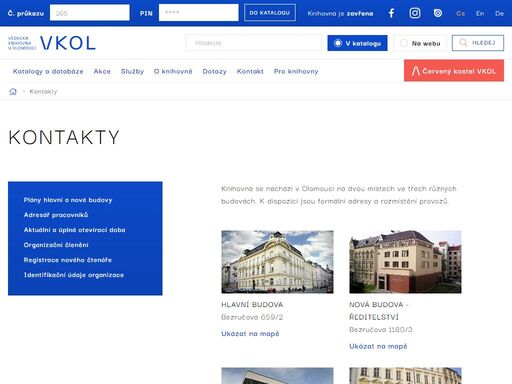512x384 pixels.
Task: Go to home via breadcrumb house icon
Action: (x=13, y=91)
